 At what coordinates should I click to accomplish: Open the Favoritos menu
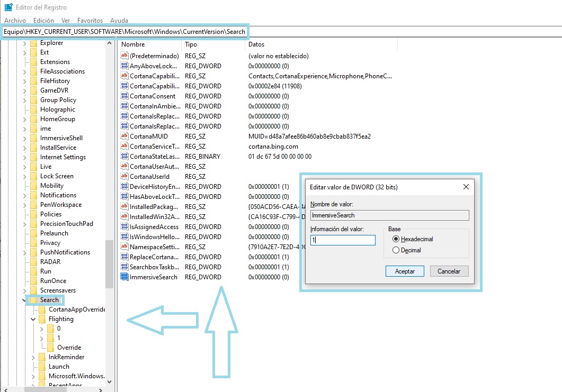point(90,21)
